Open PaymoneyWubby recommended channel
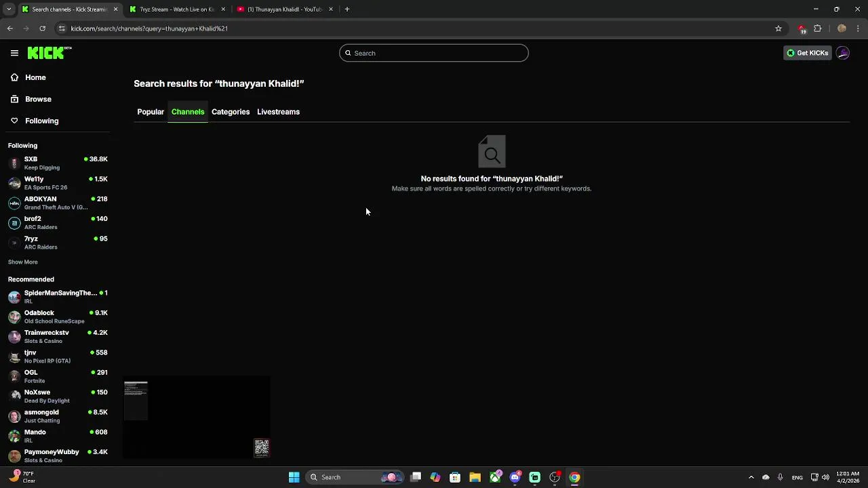 [x=58, y=455]
